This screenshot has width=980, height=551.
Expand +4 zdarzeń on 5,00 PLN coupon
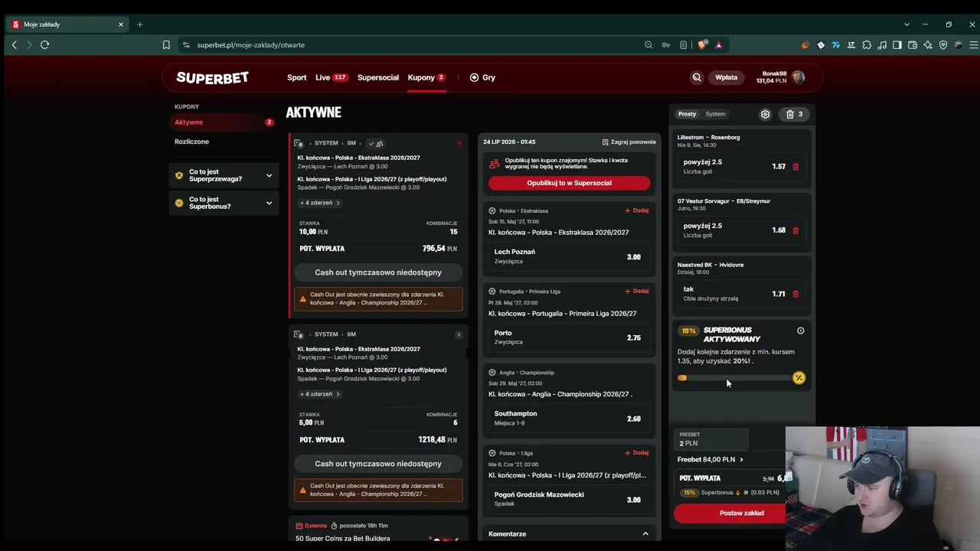tap(320, 394)
